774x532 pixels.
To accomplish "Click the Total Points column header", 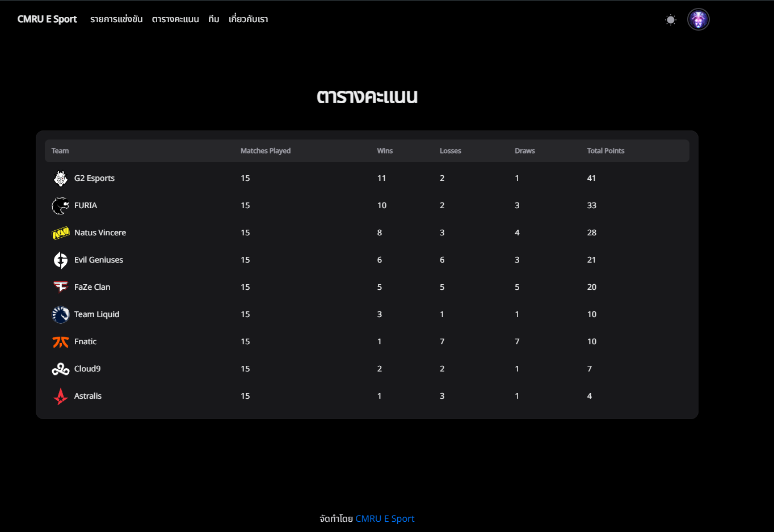I will pyautogui.click(x=605, y=151).
